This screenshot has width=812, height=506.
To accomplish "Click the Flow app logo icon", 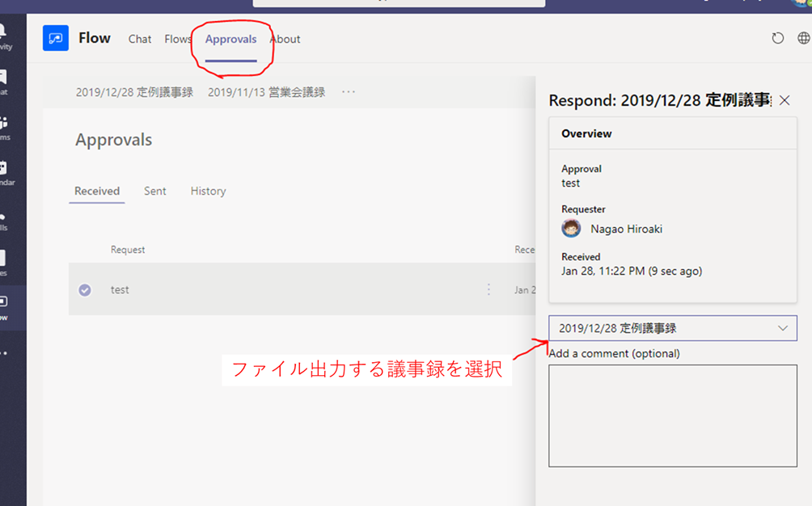I will [56, 38].
